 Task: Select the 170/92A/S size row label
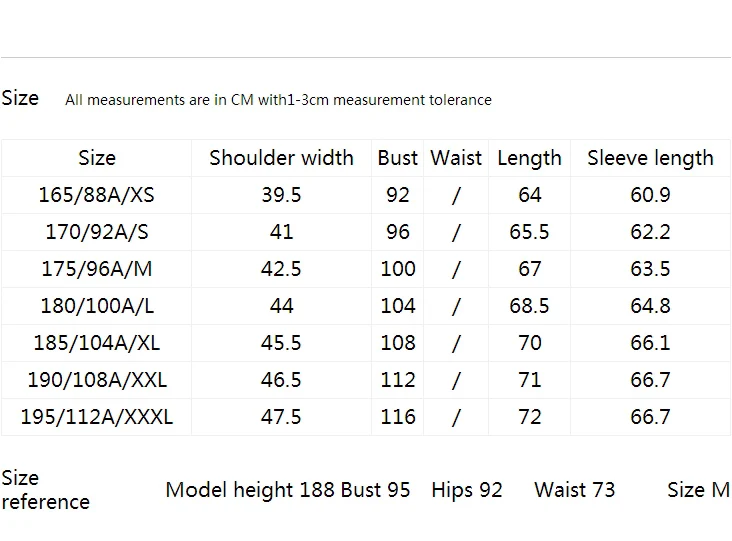point(97,232)
